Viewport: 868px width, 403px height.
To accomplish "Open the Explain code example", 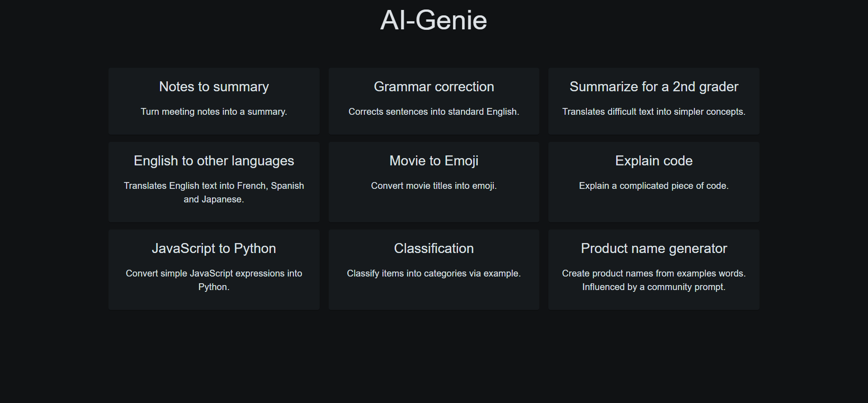I will tap(654, 182).
